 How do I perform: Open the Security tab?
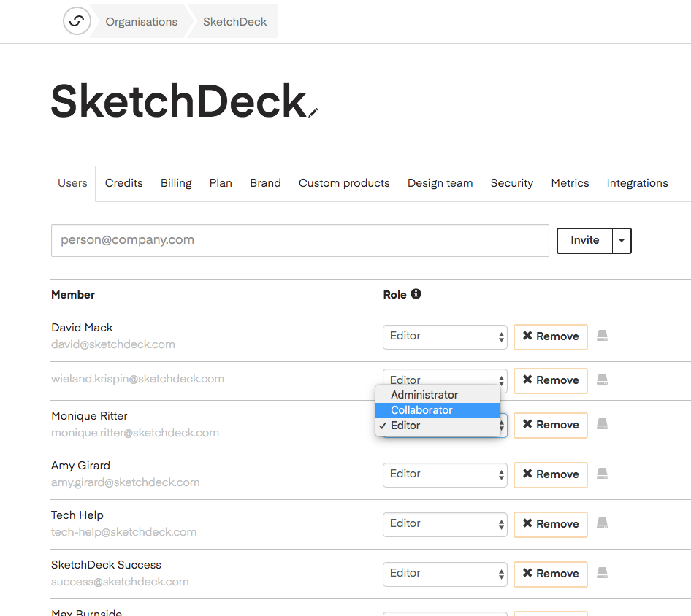pos(511,183)
